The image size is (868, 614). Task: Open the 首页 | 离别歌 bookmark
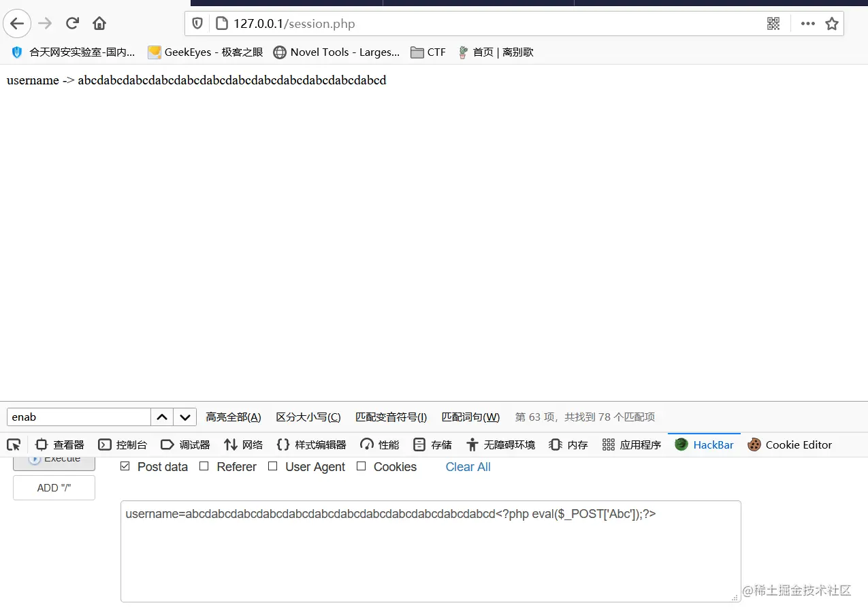[495, 52]
